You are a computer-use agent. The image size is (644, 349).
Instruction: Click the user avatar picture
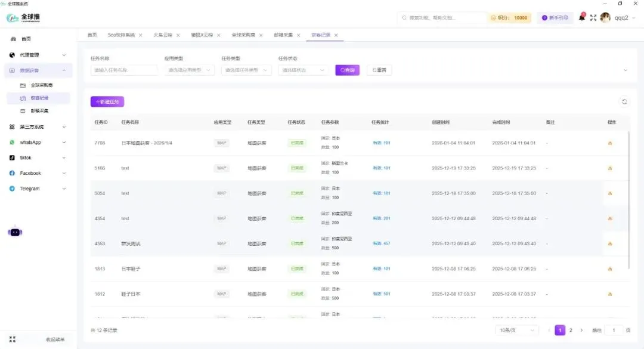605,18
